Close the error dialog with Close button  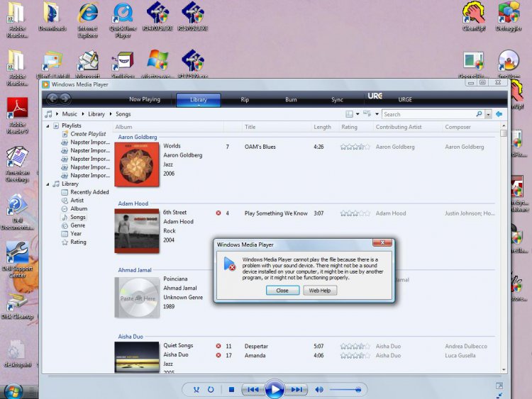(x=282, y=291)
